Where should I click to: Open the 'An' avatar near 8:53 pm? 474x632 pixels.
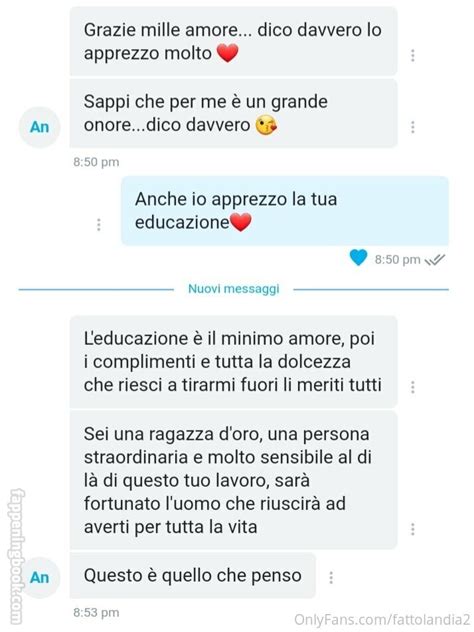(40, 578)
